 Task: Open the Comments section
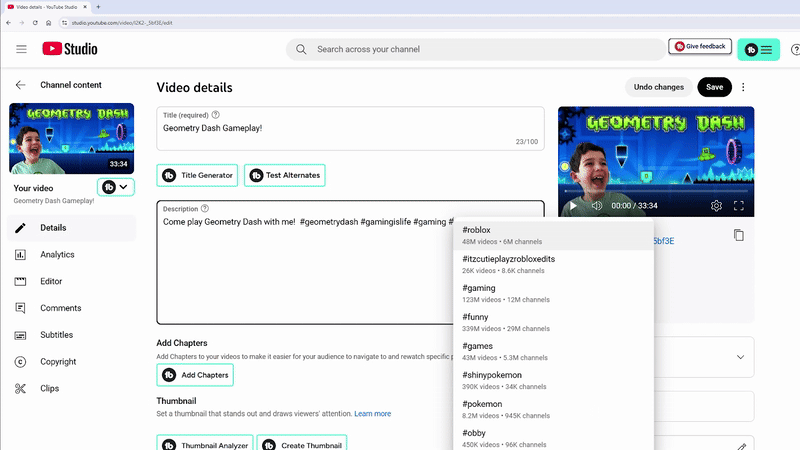(71, 308)
